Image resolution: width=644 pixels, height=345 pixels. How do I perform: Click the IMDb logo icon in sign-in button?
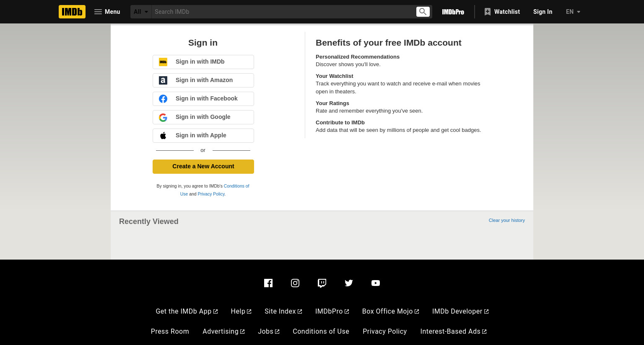pyautogui.click(x=163, y=62)
